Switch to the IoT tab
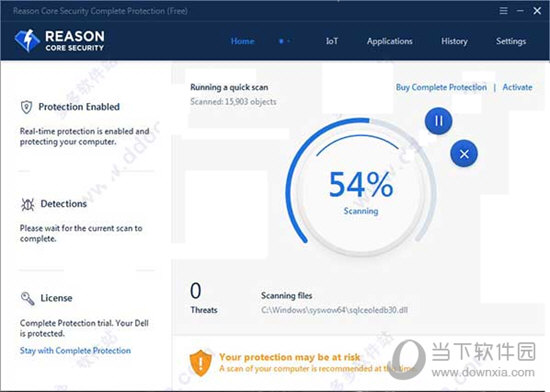The width and height of the screenshot is (550, 392). 332,41
